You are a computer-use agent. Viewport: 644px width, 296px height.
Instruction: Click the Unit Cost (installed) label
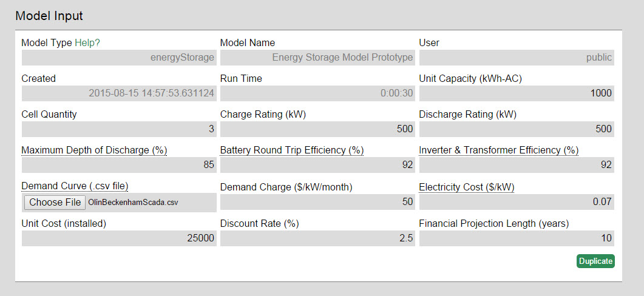point(64,224)
